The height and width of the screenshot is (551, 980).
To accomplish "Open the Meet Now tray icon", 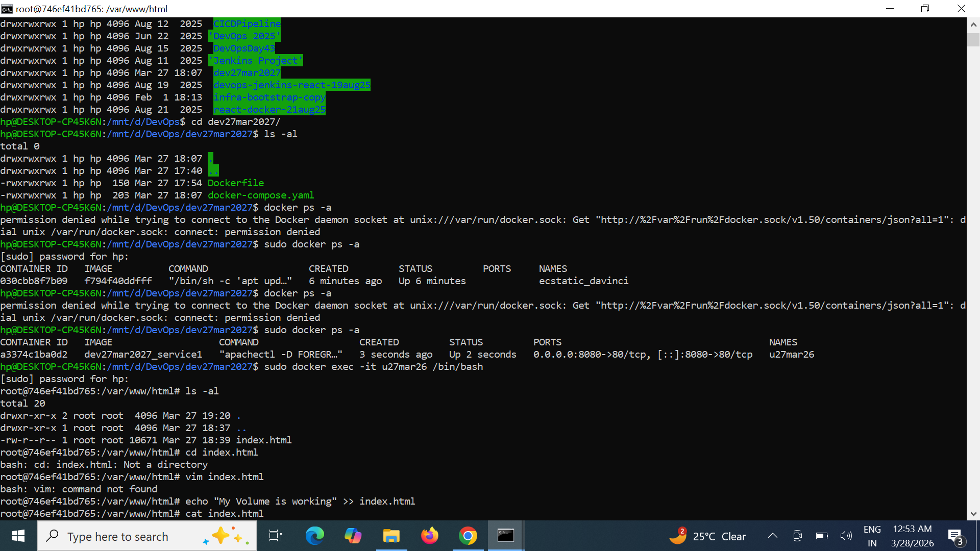I will click(x=797, y=536).
